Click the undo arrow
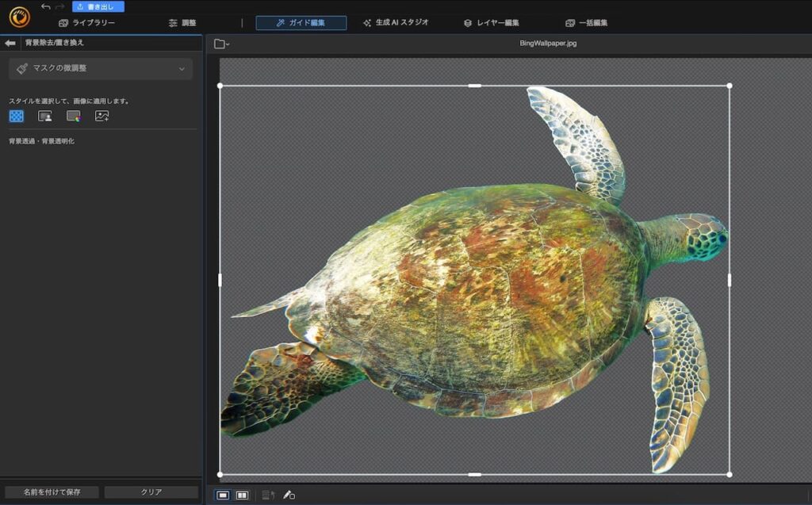The image size is (812, 505). [x=45, y=6]
